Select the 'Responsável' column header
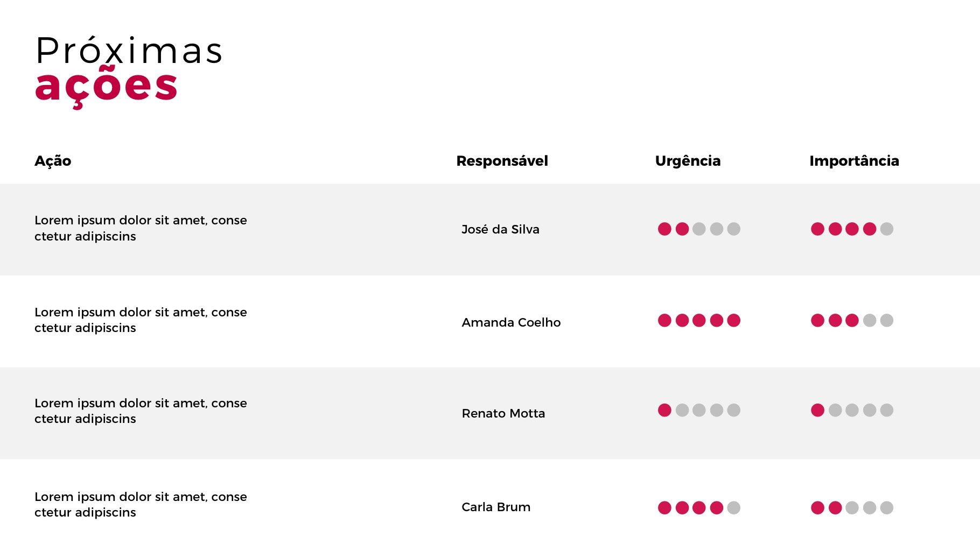Image resolution: width=980 pixels, height=551 pixels. (x=502, y=161)
